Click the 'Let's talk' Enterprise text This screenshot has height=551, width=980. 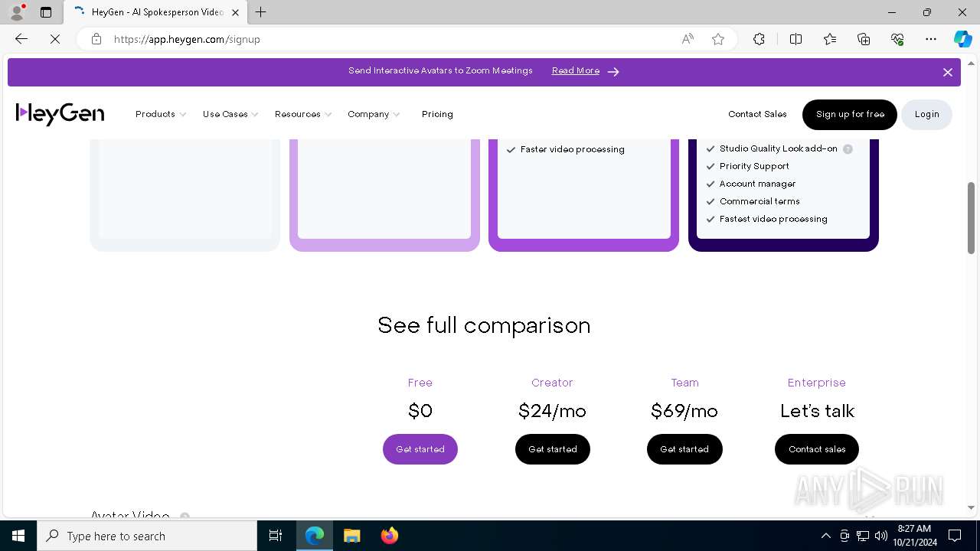click(x=817, y=411)
